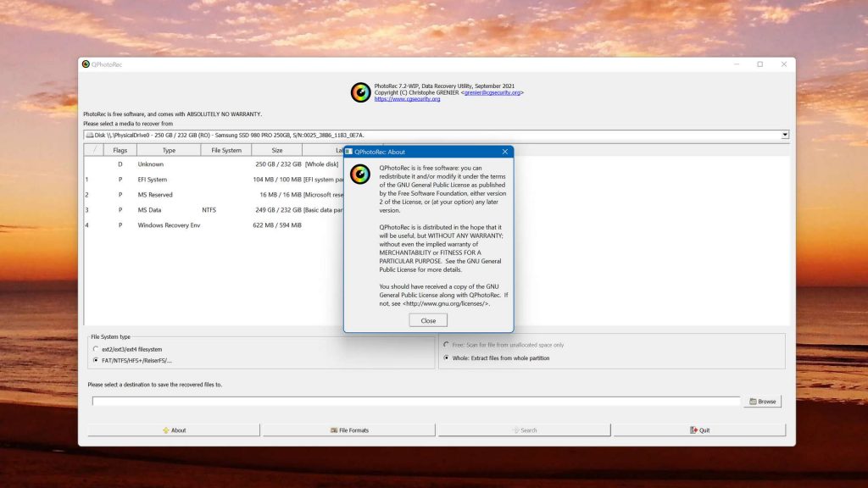Image resolution: width=868 pixels, height=488 pixels.
Task: Enable Whole: Extract files from whole partition
Action: (x=447, y=357)
